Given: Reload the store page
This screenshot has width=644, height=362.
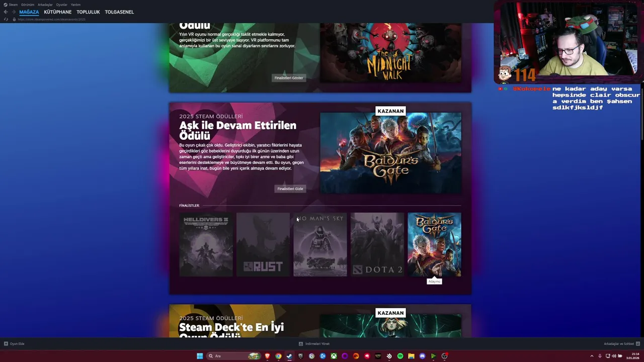Looking at the screenshot, I should [6, 19].
